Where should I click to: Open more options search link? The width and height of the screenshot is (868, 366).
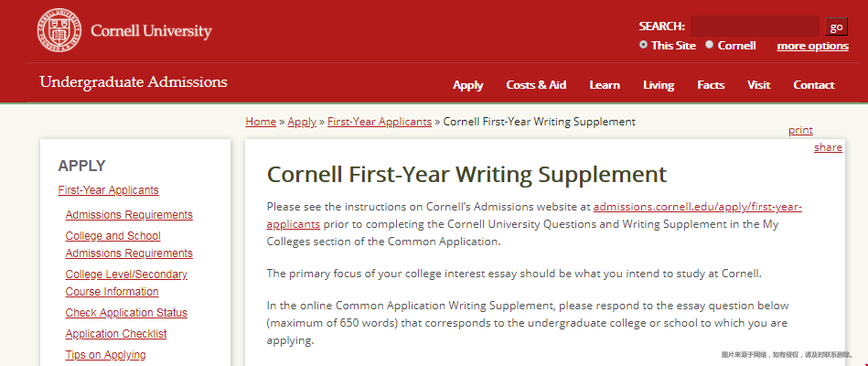point(812,46)
